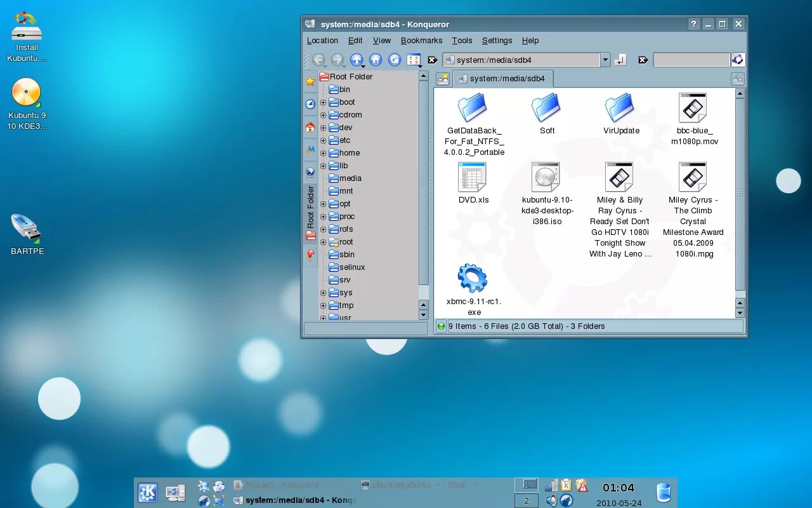Screen dimensions: 812x508
Task: Open the Location menu
Action: click(322, 40)
